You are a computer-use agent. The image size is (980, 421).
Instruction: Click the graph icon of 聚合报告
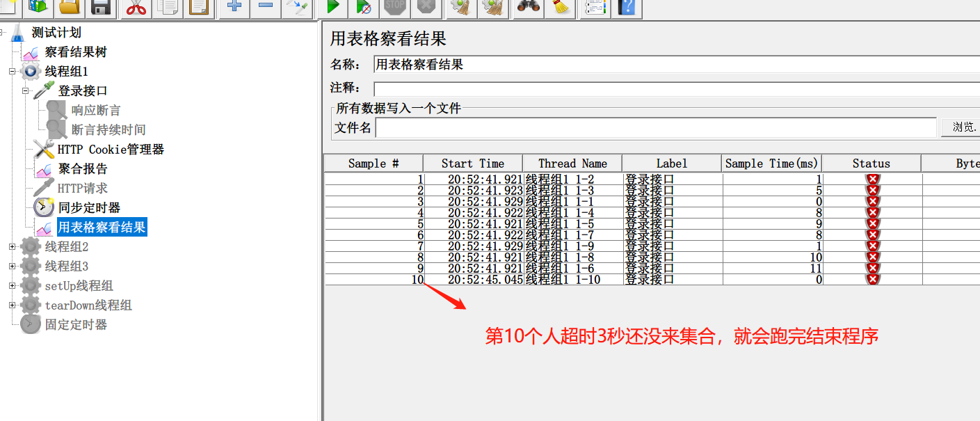coord(44,168)
